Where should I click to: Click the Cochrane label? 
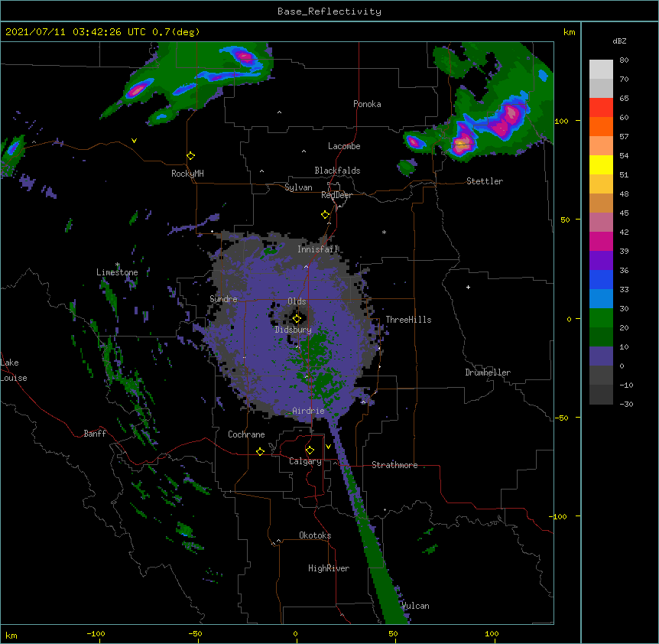click(x=246, y=434)
